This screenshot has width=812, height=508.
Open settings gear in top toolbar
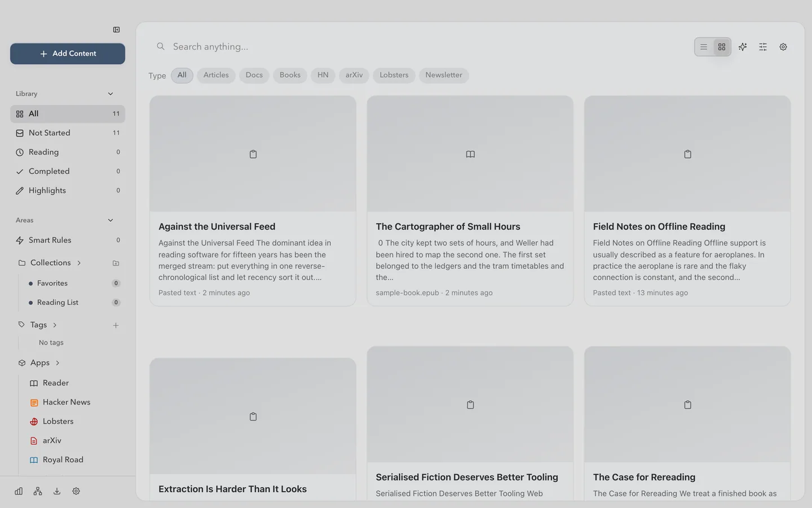pyautogui.click(x=783, y=47)
